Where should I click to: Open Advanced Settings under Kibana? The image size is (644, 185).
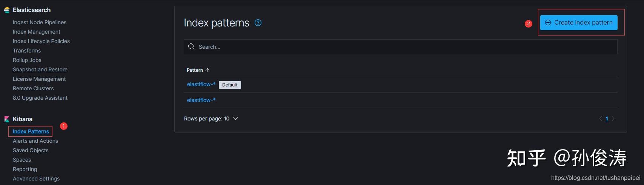[x=36, y=179]
